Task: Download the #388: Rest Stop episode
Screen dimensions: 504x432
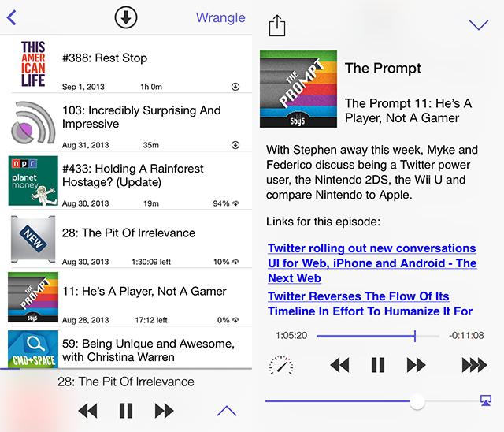Action: [x=235, y=87]
